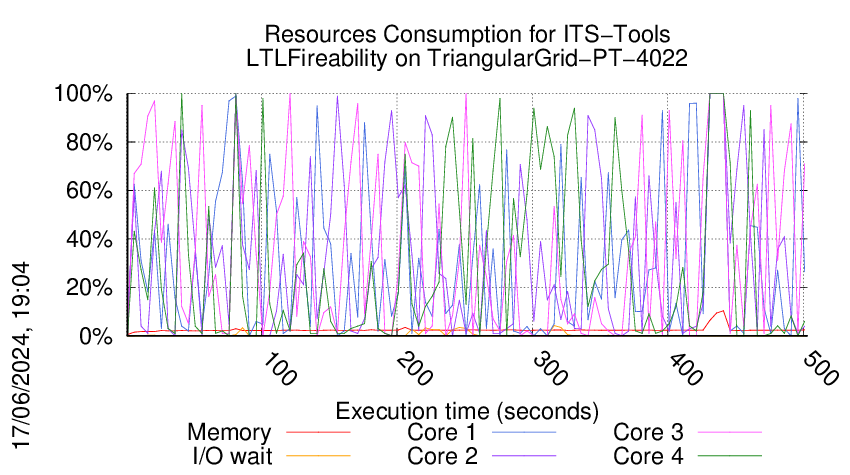The image size is (850, 475).
Task: Click the x-axis tick label 100
Action: 280,369
